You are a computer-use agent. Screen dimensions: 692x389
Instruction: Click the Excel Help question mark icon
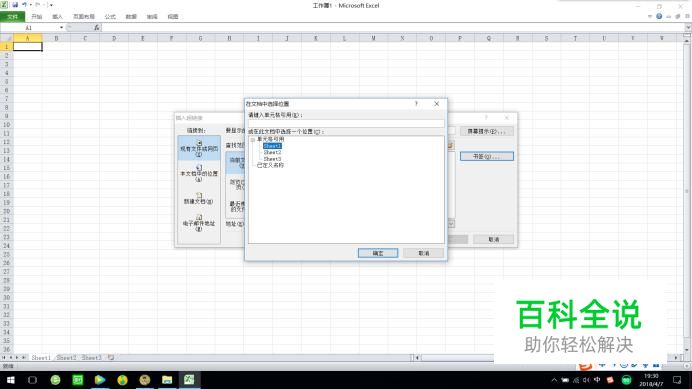pyautogui.click(x=659, y=16)
